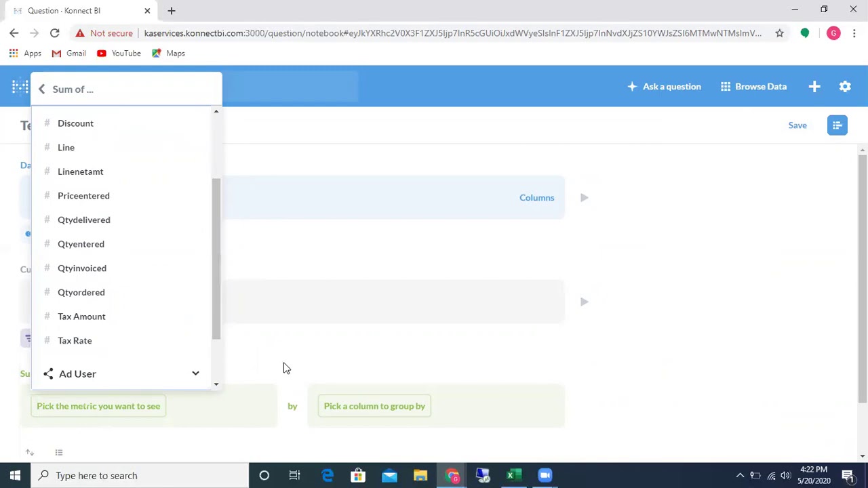Save the question
The width and height of the screenshot is (868, 488).
tap(797, 125)
